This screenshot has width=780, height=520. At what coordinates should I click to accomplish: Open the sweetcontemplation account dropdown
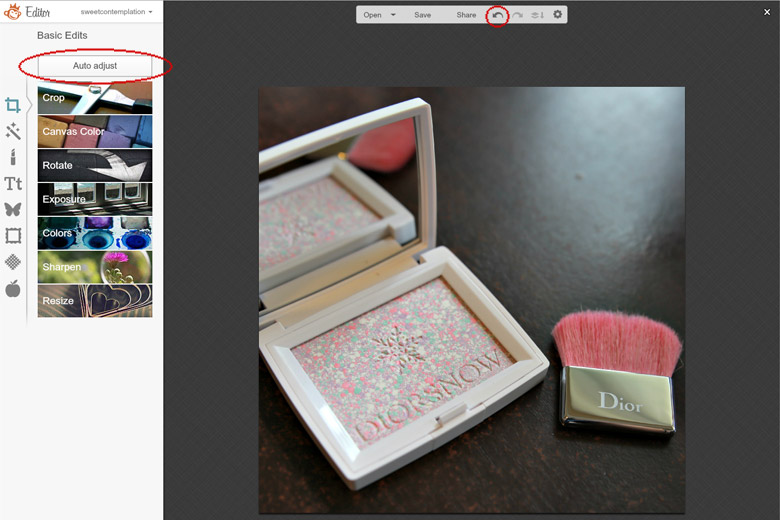tap(116, 11)
